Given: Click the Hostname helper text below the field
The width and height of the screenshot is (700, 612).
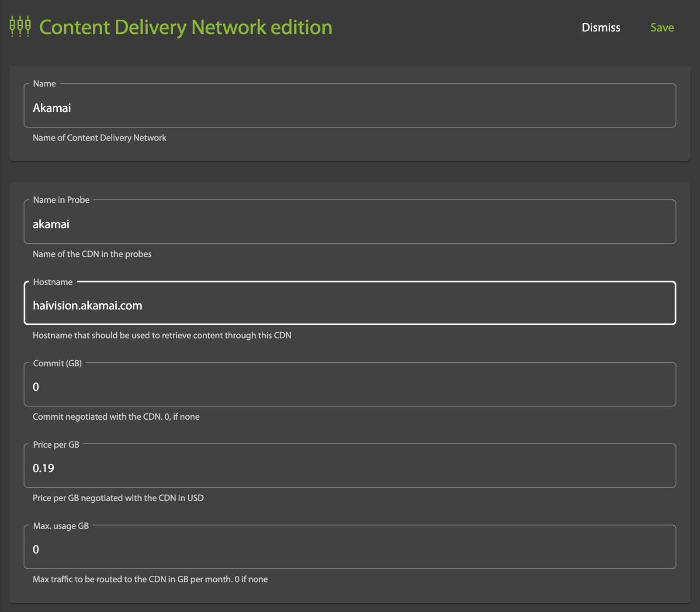Looking at the screenshot, I should tap(162, 335).
